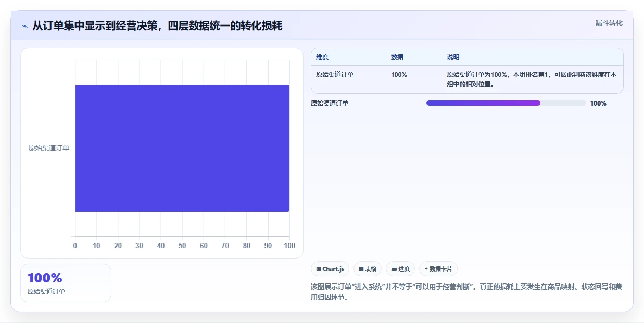The width and height of the screenshot is (644, 323).
Task: Click the table description starting 原始渠道订单为100%
Action: coord(532,79)
